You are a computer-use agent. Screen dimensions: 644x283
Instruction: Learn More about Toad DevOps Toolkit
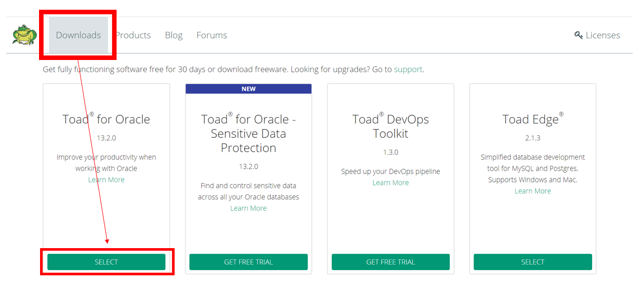coord(391,183)
